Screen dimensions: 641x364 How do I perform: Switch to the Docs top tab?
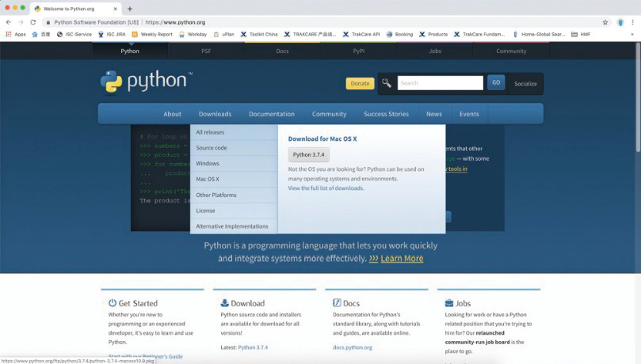click(x=282, y=51)
